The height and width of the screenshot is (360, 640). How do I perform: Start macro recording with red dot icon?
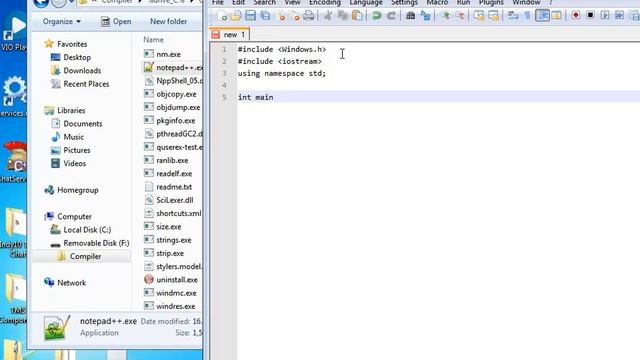tap(576, 16)
